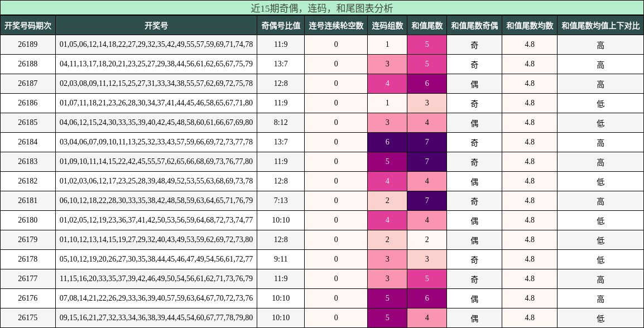Click the 奇 cell in row 26189

click(474, 44)
